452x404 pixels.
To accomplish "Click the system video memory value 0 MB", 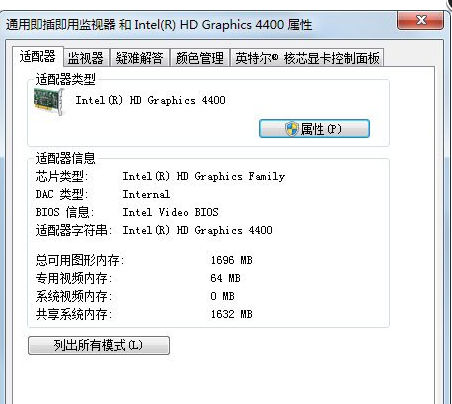I will [x=222, y=296].
